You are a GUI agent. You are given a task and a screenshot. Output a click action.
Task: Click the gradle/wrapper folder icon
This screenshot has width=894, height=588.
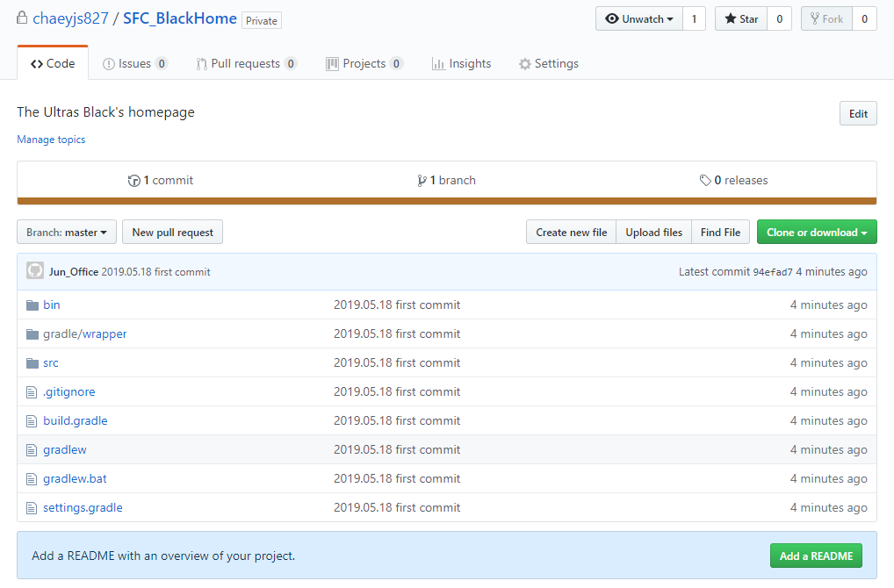tap(32, 334)
